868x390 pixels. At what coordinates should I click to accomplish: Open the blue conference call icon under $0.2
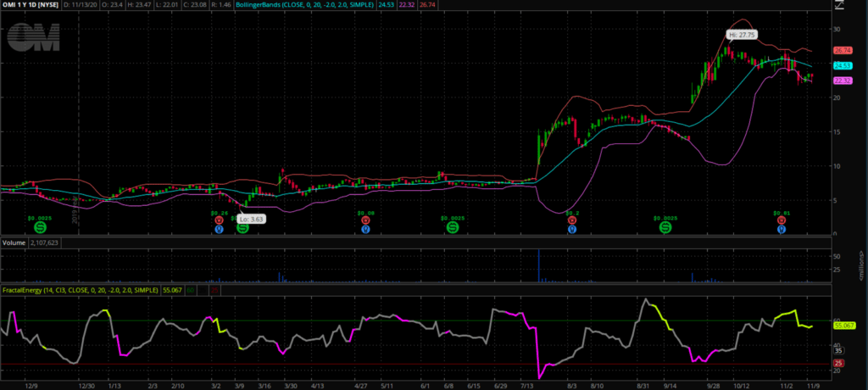pos(572,229)
